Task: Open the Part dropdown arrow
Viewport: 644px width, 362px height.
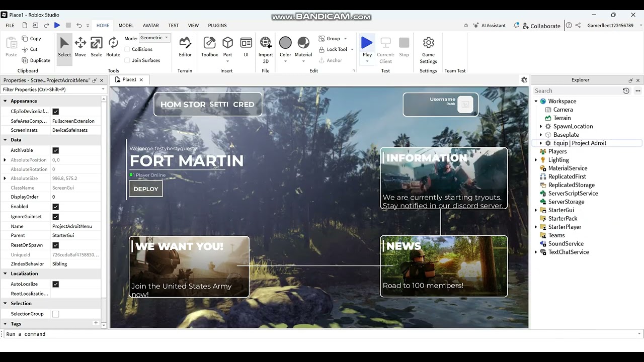Action: tap(228, 61)
